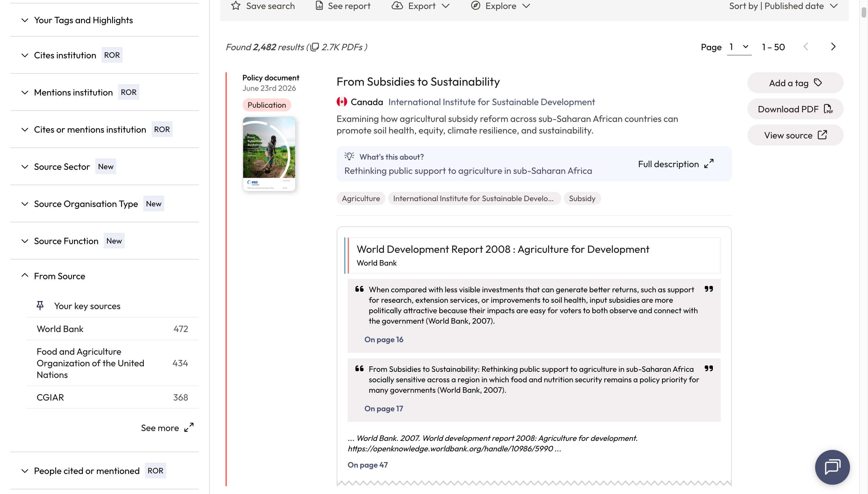The width and height of the screenshot is (868, 494).
Task: Click the Agriculture topic tag
Action: point(361,199)
